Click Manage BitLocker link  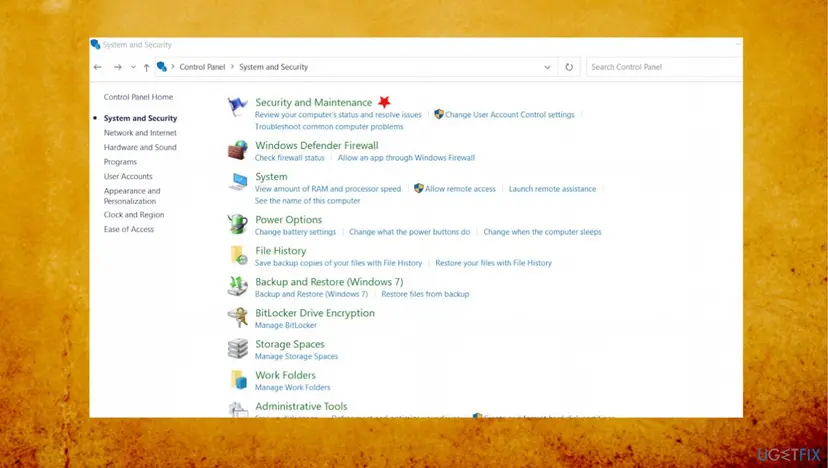pos(286,325)
